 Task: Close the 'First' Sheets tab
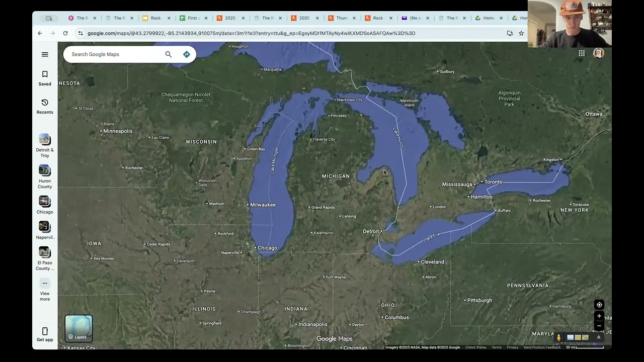click(206, 18)
